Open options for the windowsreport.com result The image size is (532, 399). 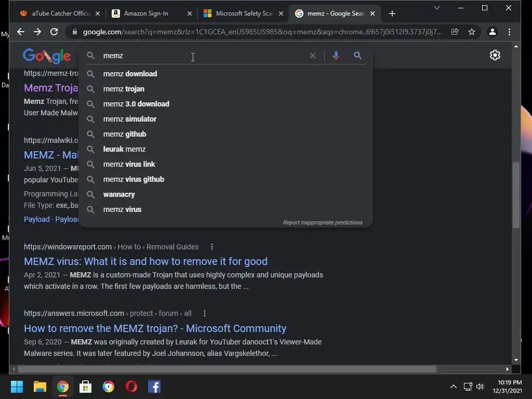point(212,247)
